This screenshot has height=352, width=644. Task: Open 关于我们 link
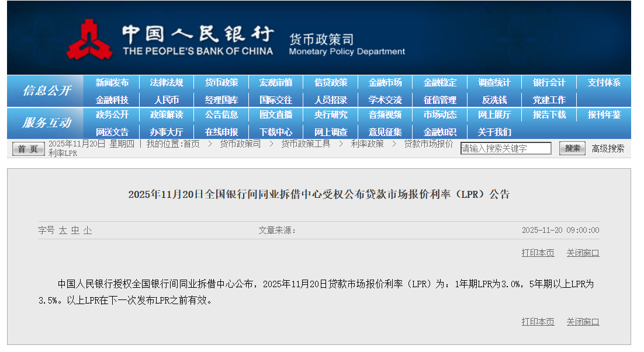pyautogui.click(x=494, y=132)
